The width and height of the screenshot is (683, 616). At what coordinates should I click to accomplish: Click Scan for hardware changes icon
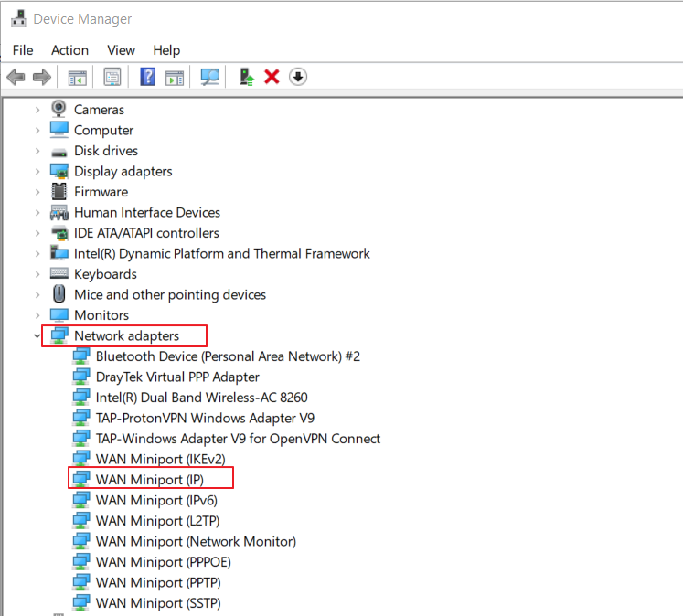[210, 77]
